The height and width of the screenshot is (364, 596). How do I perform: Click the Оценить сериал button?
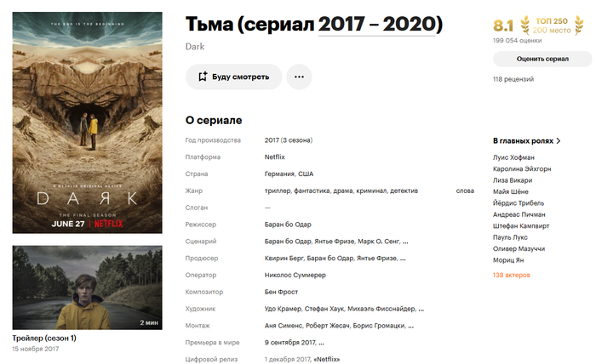[x=542, y=59]
